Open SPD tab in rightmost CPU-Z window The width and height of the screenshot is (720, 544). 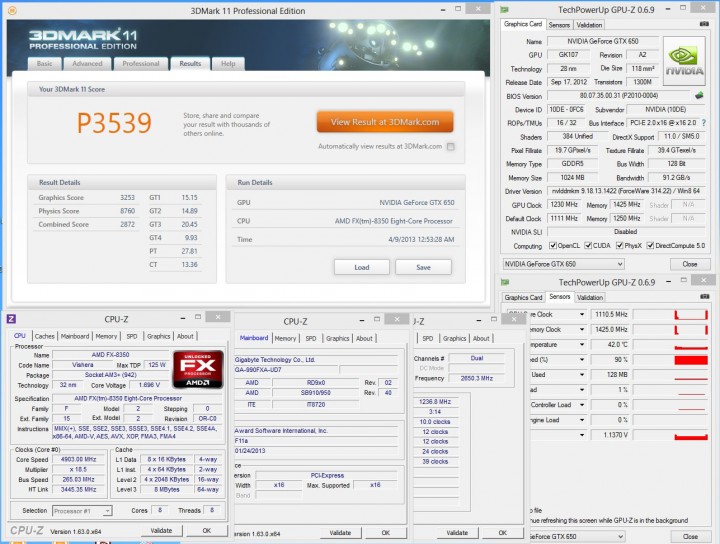428,338
